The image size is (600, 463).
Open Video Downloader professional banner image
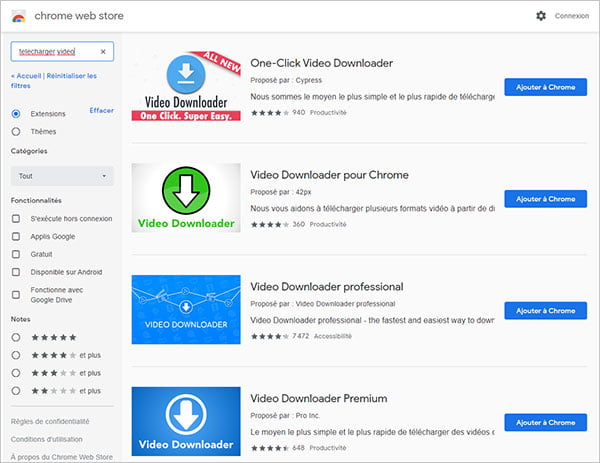tap(185, 309)
